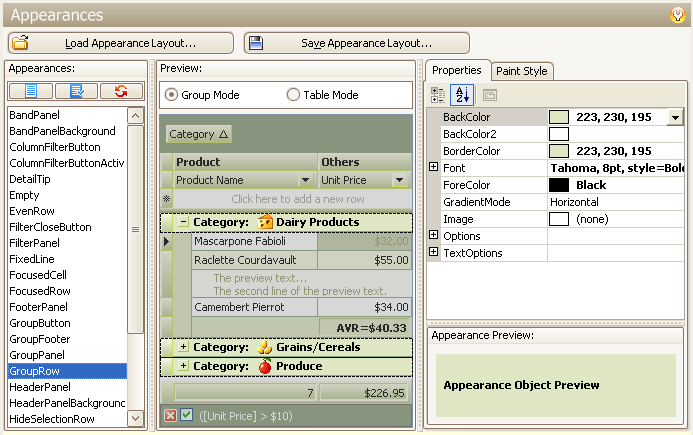Select Table Mode radio button
The image size is (693, 435).
(x=293, y=95)
